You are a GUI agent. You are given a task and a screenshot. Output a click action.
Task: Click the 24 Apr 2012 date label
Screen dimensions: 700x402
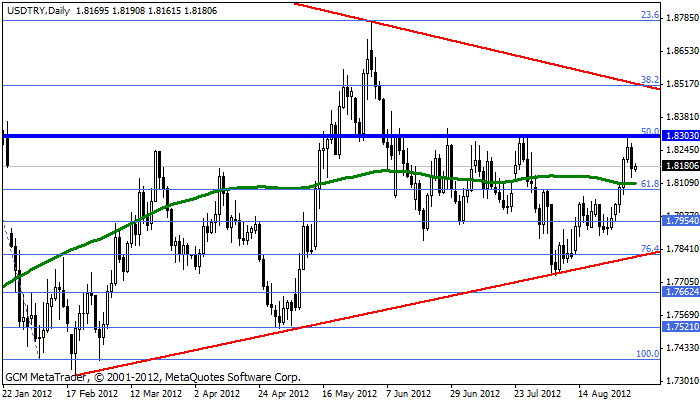pyautogui.click(x=284, y=394)
